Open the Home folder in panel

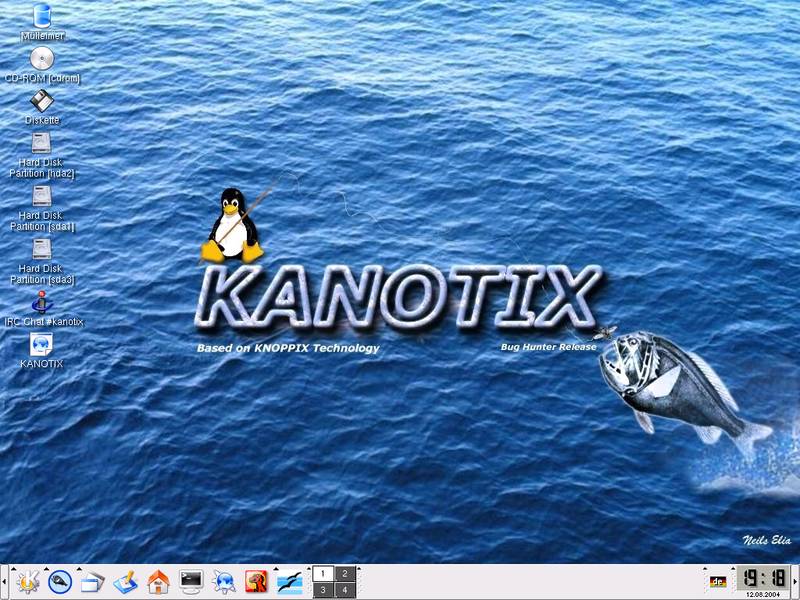pos(158,581)
